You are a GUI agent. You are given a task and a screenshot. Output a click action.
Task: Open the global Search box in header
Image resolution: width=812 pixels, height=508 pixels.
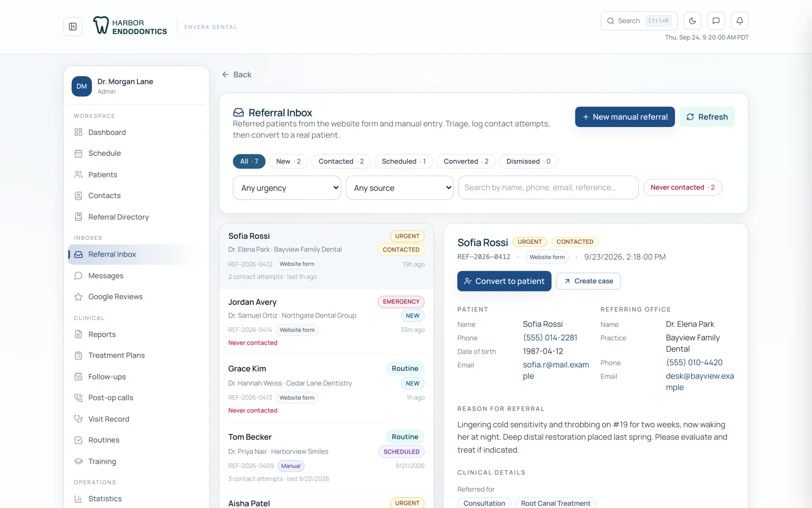point(639,21)
